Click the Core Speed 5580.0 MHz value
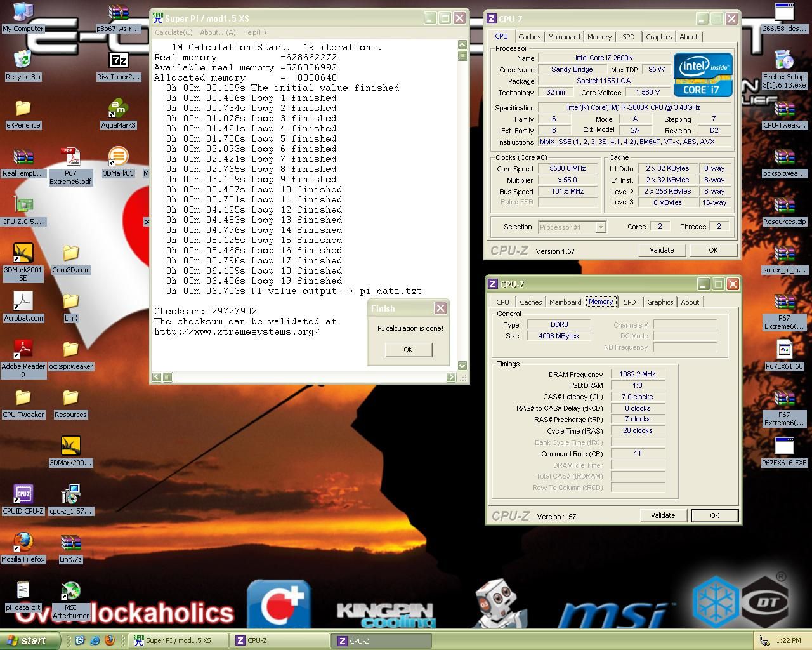This screenshot has width=812, height=650. click(568, 169)
